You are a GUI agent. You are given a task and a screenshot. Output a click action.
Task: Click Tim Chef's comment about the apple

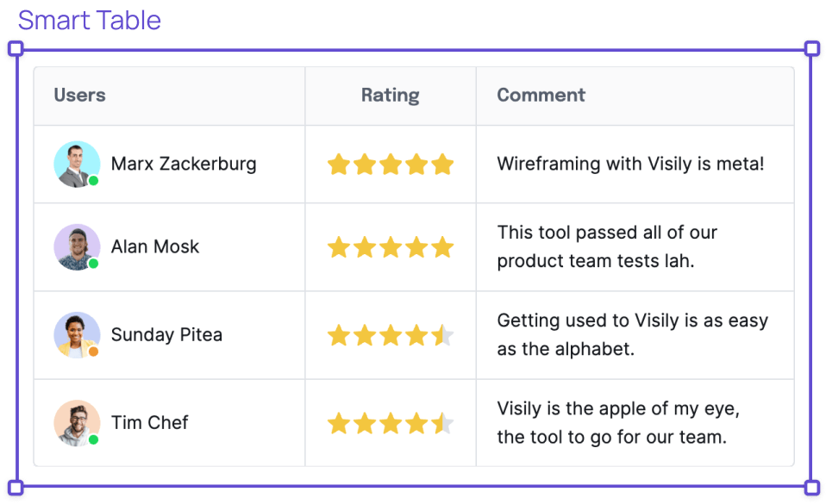click(618, 423)
